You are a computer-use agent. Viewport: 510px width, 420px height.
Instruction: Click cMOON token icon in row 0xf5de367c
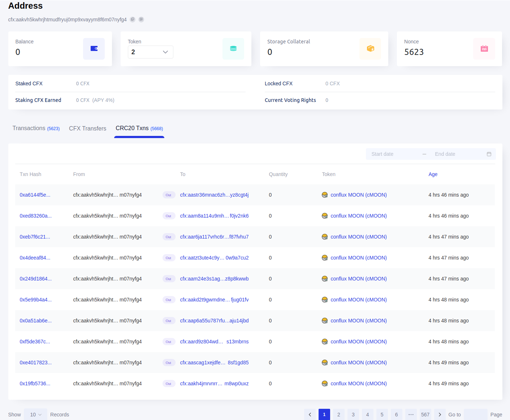point(325,342)
